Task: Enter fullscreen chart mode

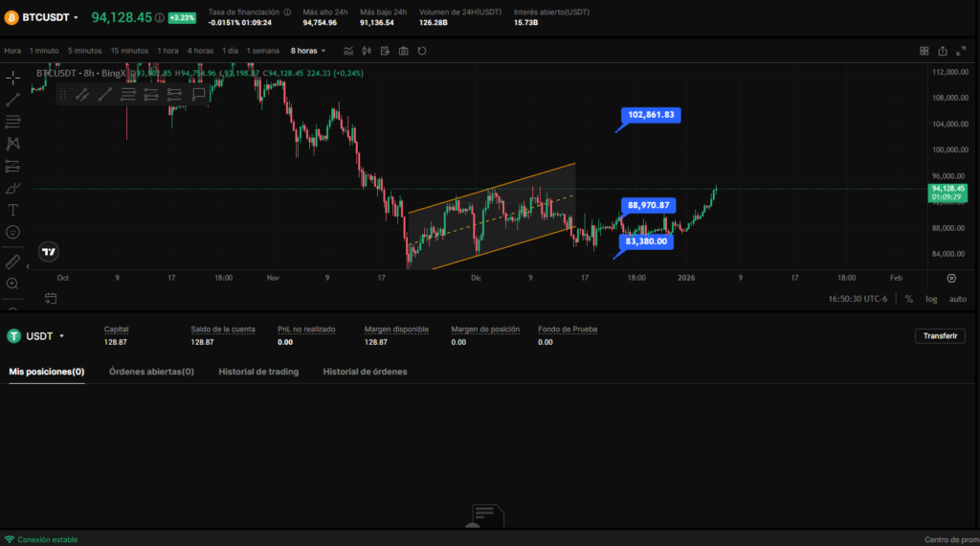Action: click(963, 51)
